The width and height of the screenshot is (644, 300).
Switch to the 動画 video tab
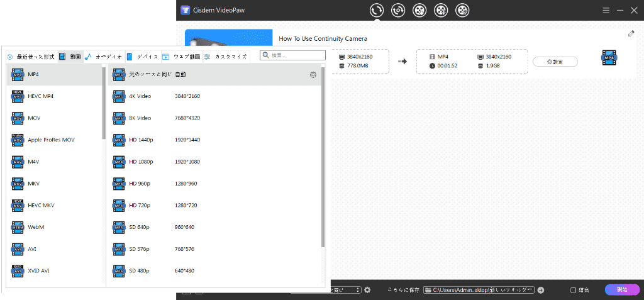70,57
